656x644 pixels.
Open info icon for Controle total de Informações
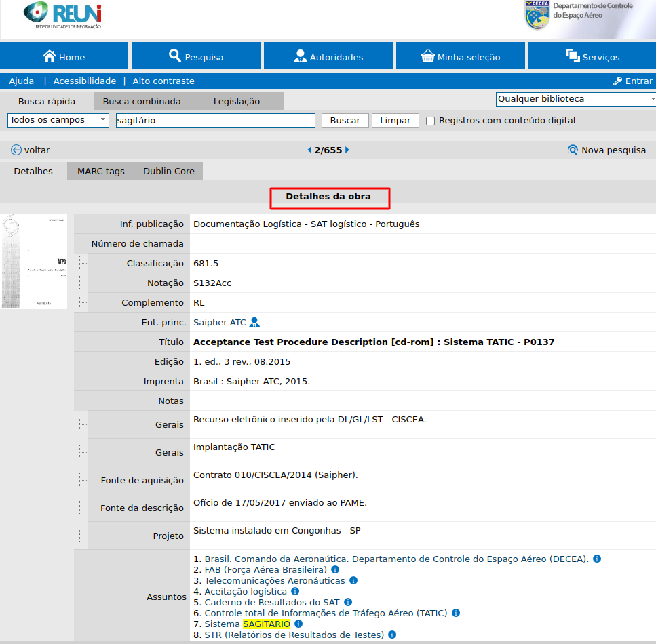tap(456, 613)
